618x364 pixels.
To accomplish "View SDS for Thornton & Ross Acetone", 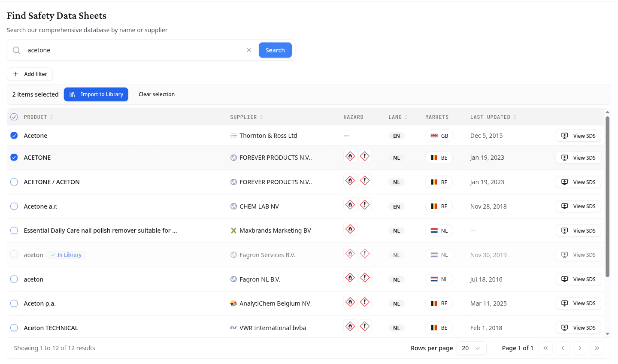I will (x=579, y=136).
